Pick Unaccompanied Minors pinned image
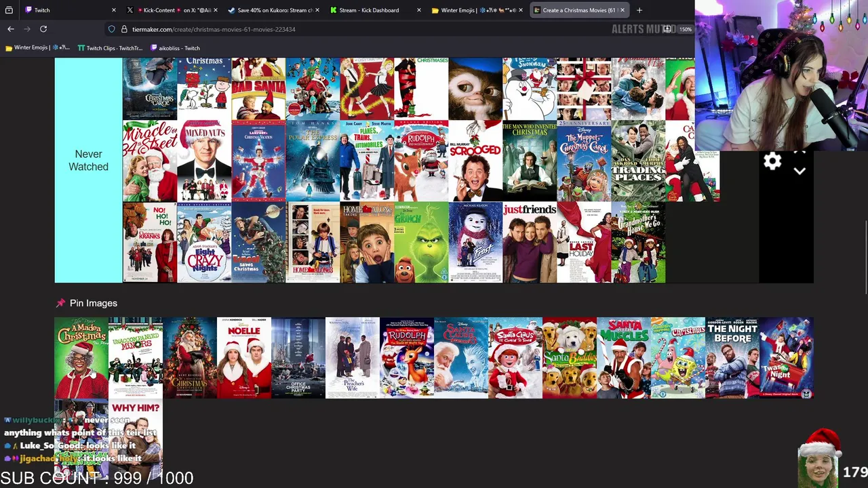The width and height of the screenshot is (868, 488). click(136, 358)
